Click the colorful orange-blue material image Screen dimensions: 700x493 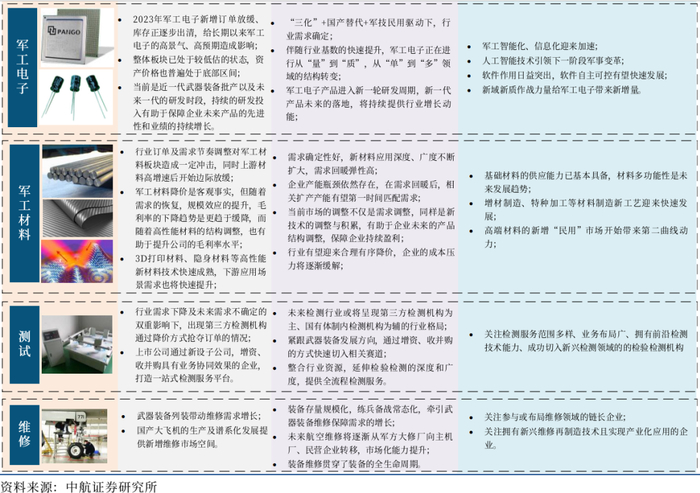pos(77,261)
